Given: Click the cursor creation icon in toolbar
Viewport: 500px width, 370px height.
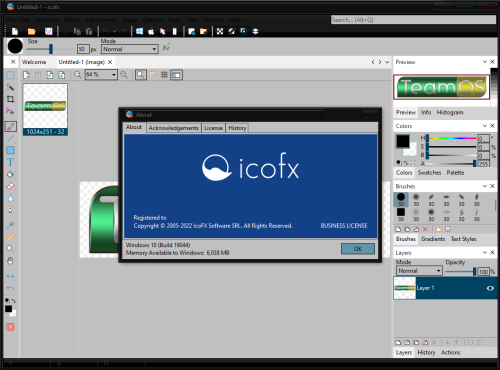Looking at the screenshot, I should pos(163,31).
